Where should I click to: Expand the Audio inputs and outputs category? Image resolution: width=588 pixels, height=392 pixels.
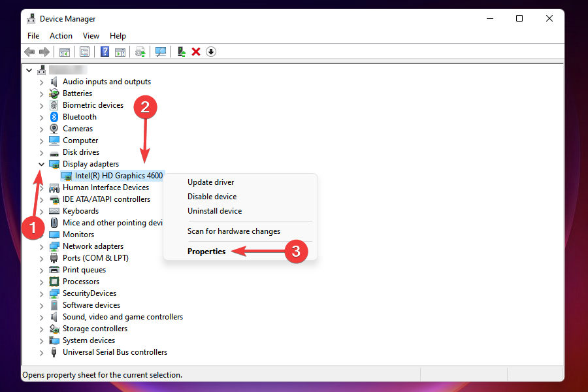(x=41, y=82)
